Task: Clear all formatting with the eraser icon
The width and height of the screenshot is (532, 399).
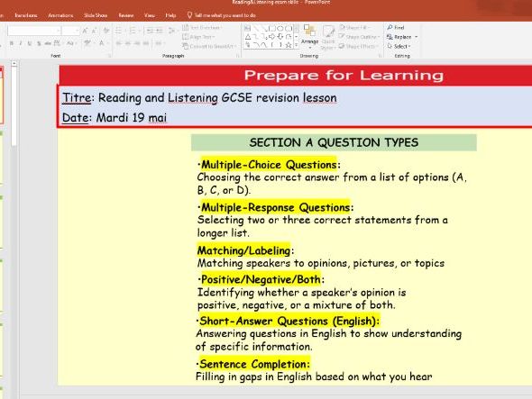Action: pos(105,31)
